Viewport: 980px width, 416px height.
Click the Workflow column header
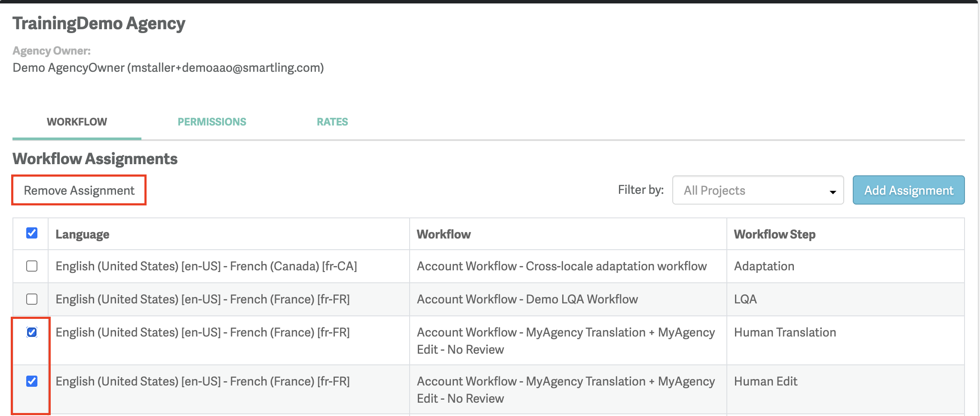(444, 234)
